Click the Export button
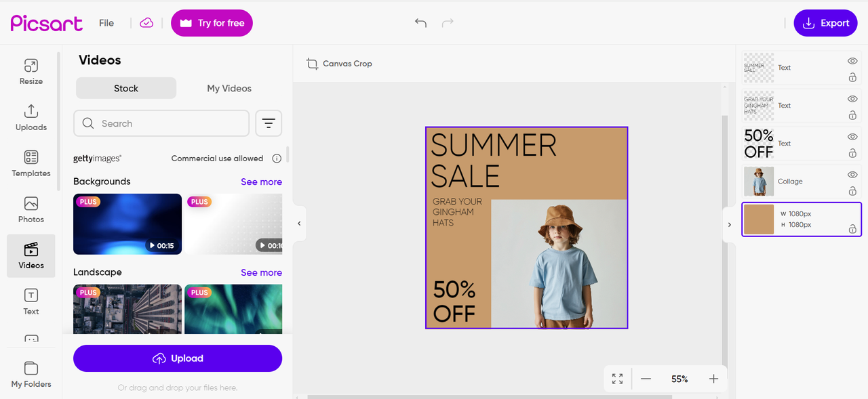 825,23
